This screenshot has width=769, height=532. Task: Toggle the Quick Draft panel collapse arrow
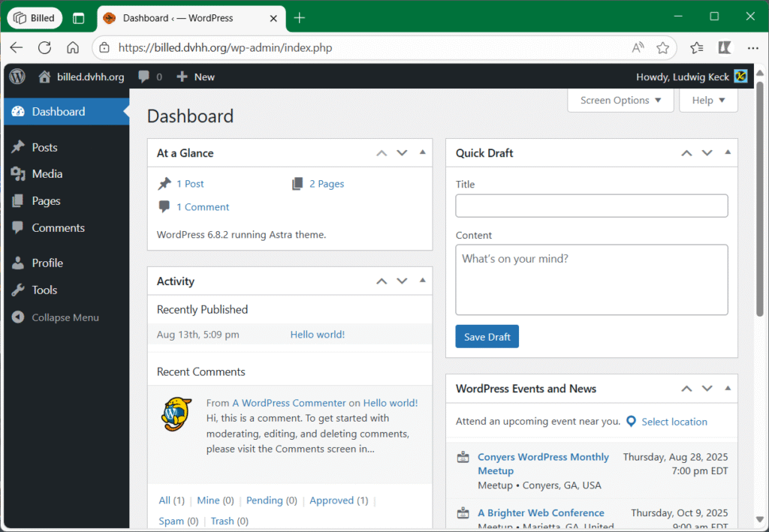(727, 153)
